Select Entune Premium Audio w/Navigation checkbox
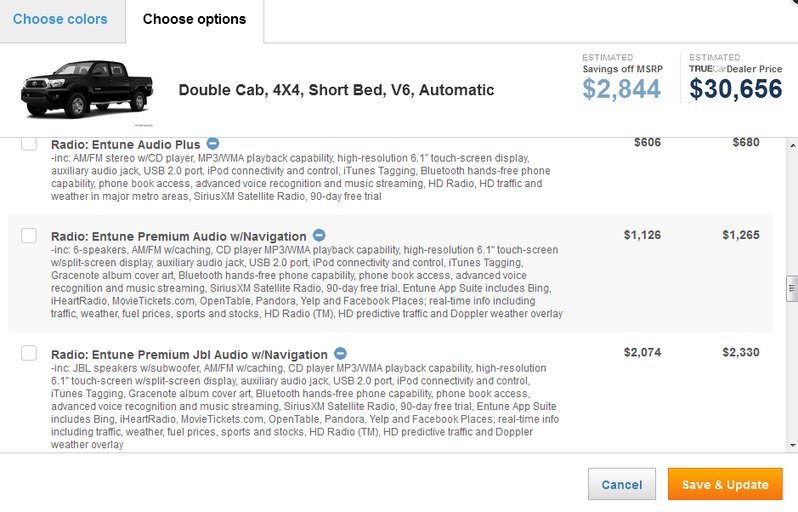 [29, 235]
